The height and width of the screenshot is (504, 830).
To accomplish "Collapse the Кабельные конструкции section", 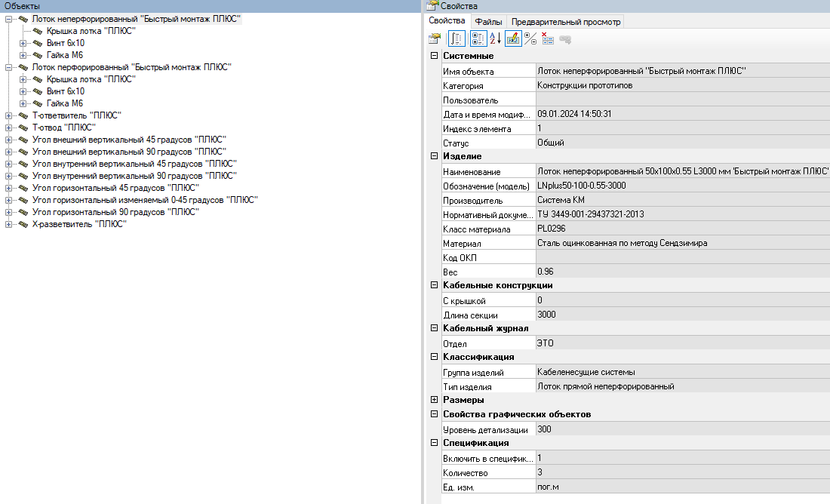I will click(434, 285).
